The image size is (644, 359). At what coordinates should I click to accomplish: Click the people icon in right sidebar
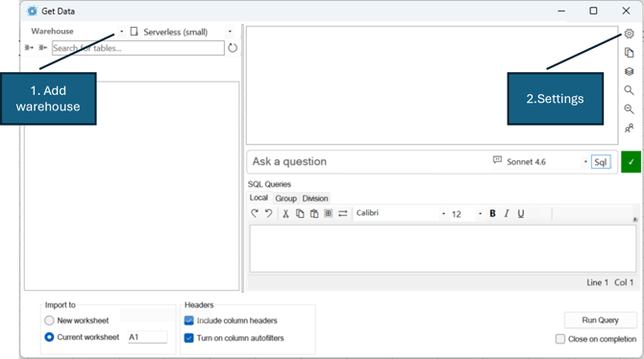[629, 129]
